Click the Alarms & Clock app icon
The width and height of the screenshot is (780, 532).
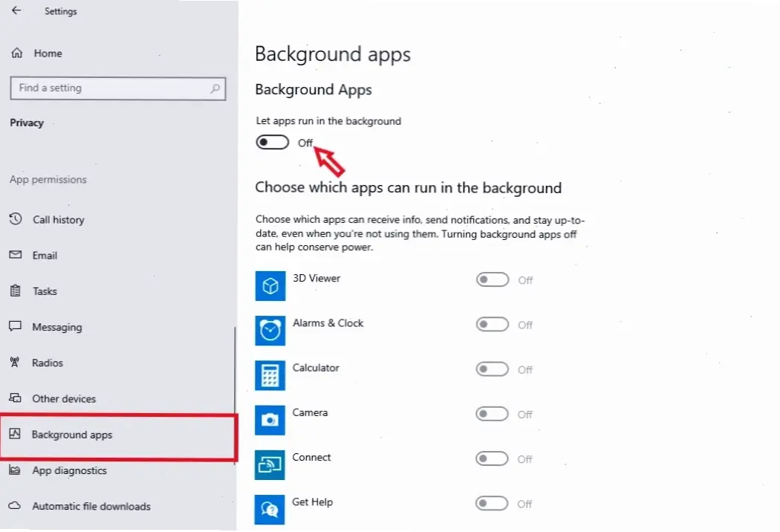[270, 331]
